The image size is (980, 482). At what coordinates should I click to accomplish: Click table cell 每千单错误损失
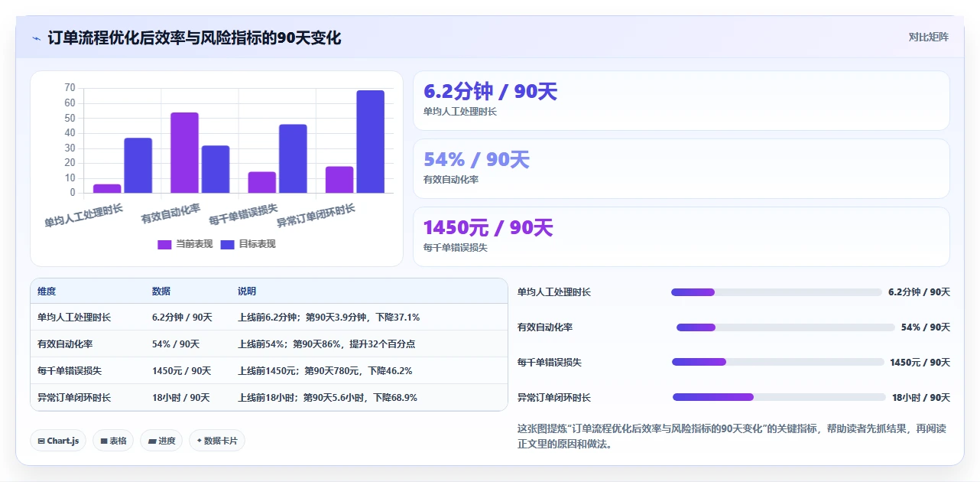(70, 371)
